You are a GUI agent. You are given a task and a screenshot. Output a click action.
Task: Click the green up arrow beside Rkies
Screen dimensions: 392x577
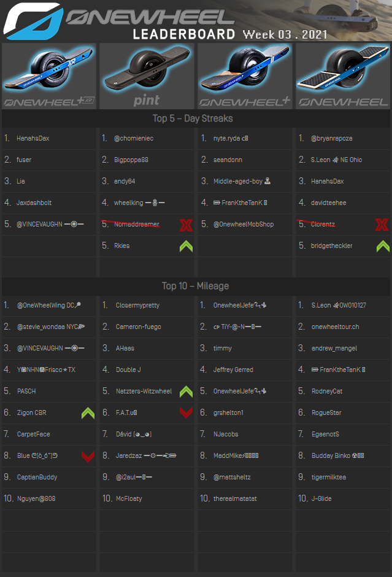pos(186,246)
